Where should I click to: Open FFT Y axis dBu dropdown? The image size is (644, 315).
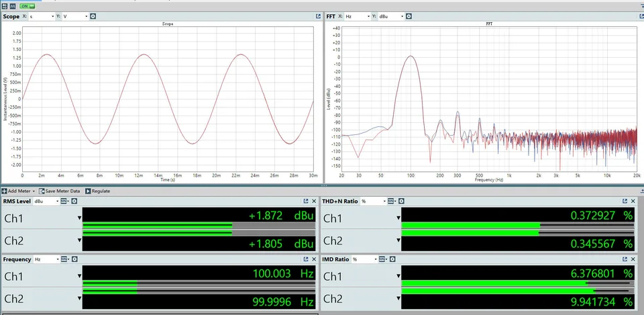tap(391, 16)
